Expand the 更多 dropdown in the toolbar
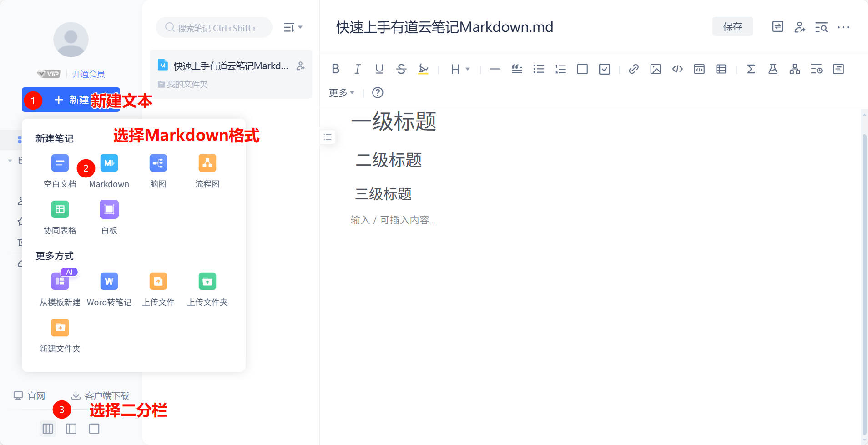Image resolution: width=868 pixels, height=445 pixels. tap(342, 93)
